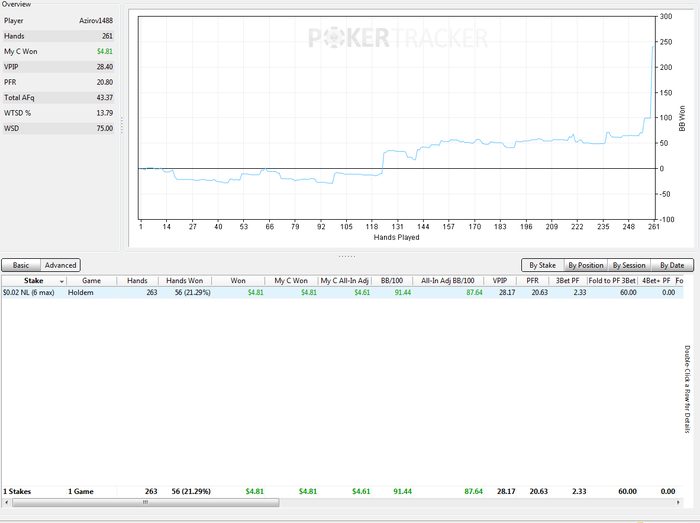Sort by the Hands column header
The height and width of the screenshot is (523, 700).
point(137,281)
